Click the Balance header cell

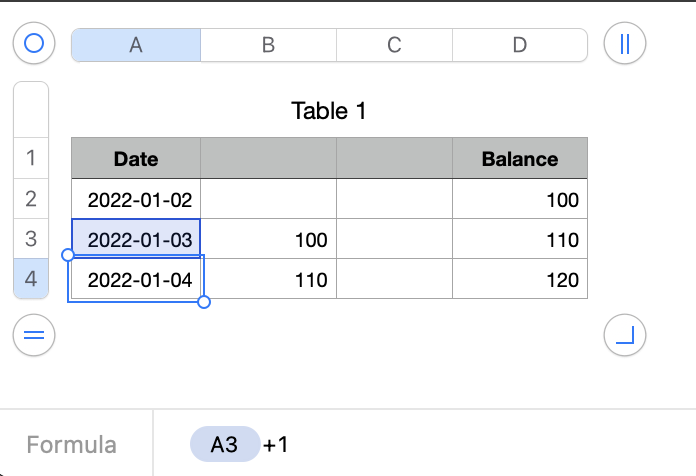[520, 158]
